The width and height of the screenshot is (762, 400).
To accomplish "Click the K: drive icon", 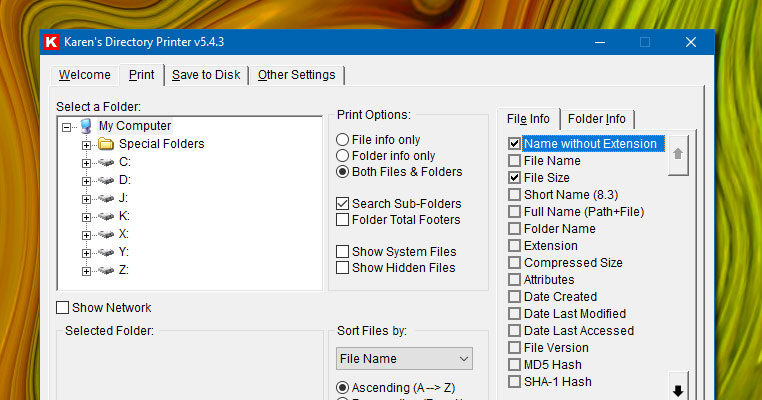I will 106,216.
